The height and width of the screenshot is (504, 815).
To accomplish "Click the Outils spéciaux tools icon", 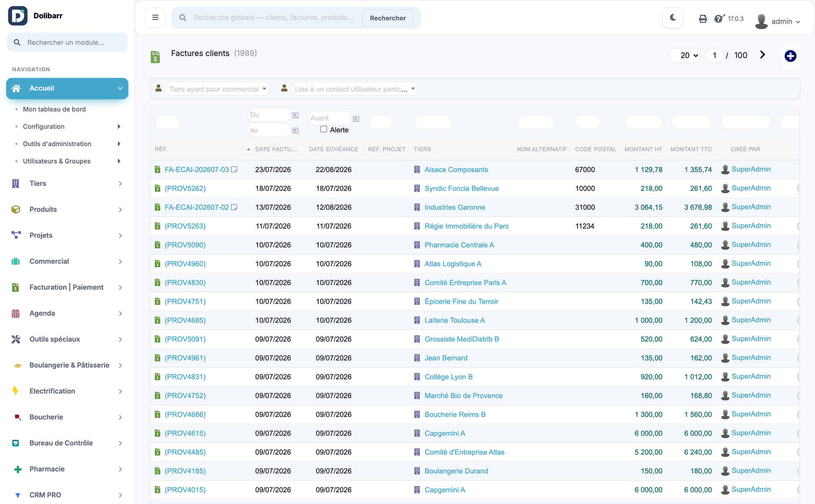I will coord(16,339).
